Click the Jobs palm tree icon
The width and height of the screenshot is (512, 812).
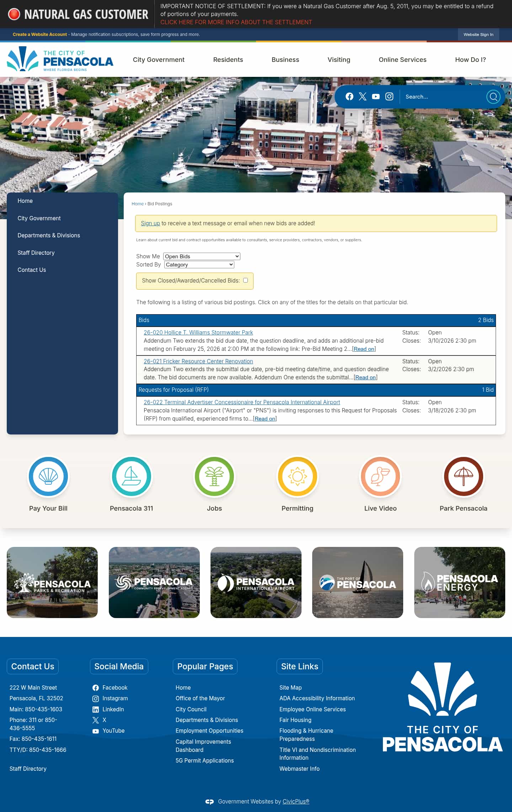(x=214, y=476)
